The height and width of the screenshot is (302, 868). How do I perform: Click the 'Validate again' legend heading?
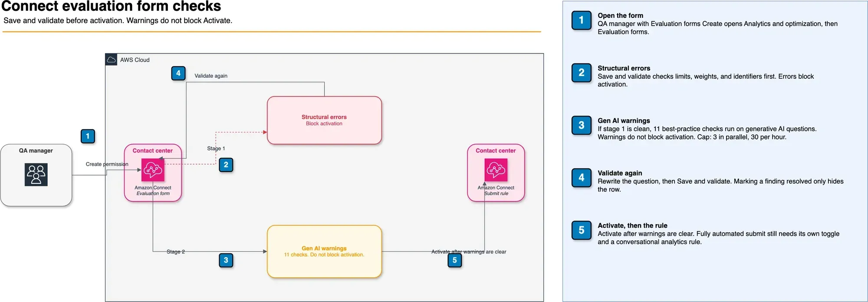pyautogui.click(x=620, y=173)
